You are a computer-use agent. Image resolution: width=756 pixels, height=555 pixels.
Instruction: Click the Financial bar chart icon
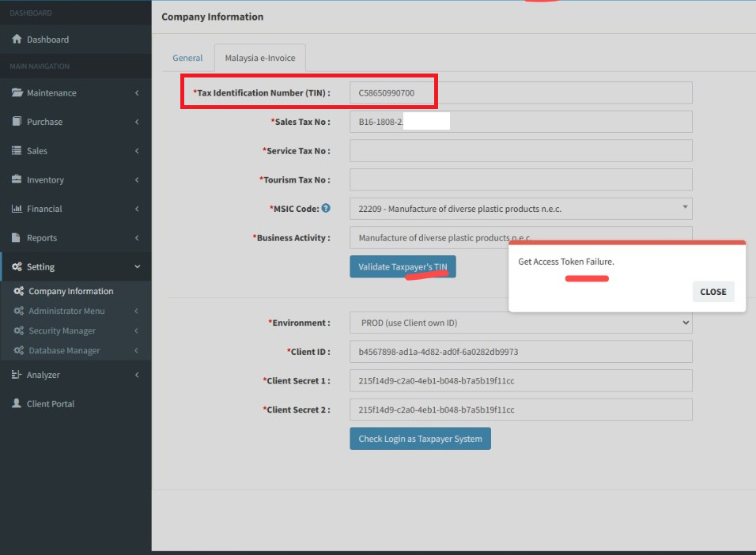pyautogui.click(x=17, y=209)
